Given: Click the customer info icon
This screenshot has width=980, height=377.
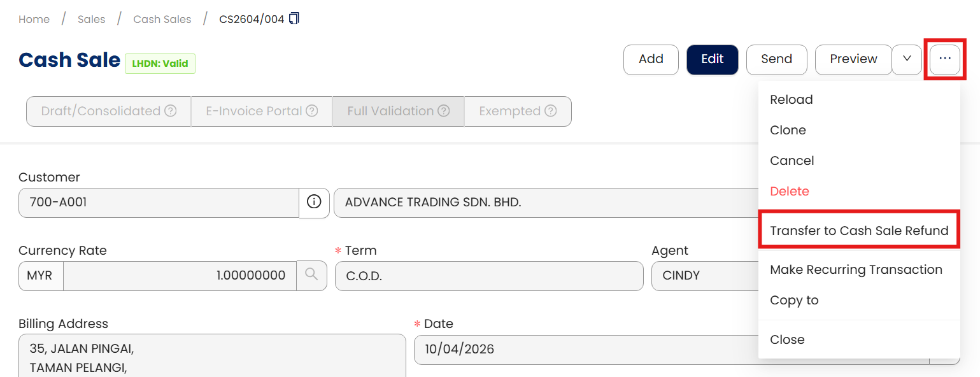Looking at the screenshot, I should pyautogui.click(x=314, y=203).
